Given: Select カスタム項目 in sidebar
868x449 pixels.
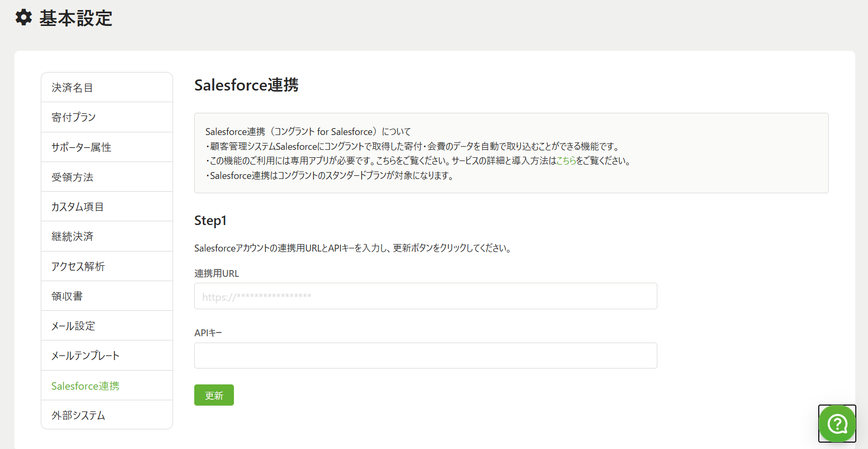Looking at the screenshot, I should click(x=107, y=206).
